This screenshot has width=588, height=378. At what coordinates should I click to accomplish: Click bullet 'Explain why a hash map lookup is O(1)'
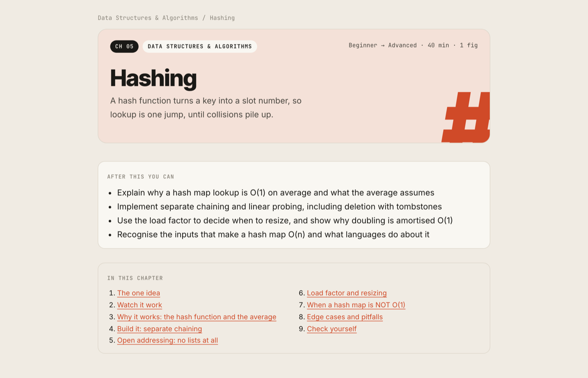pyautogui.click(x=276, y=193)
